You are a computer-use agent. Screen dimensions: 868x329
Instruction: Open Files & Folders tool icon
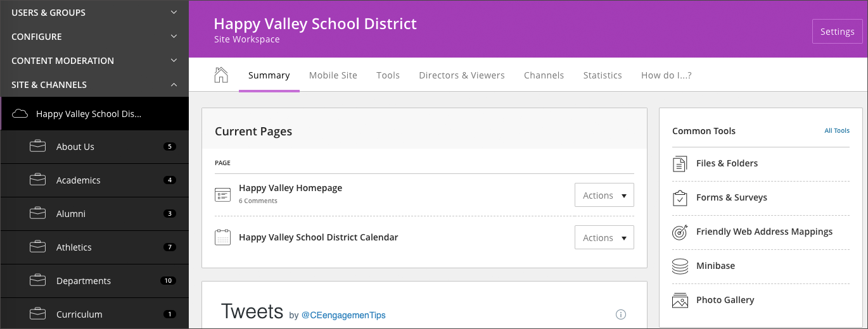point(680,164)
